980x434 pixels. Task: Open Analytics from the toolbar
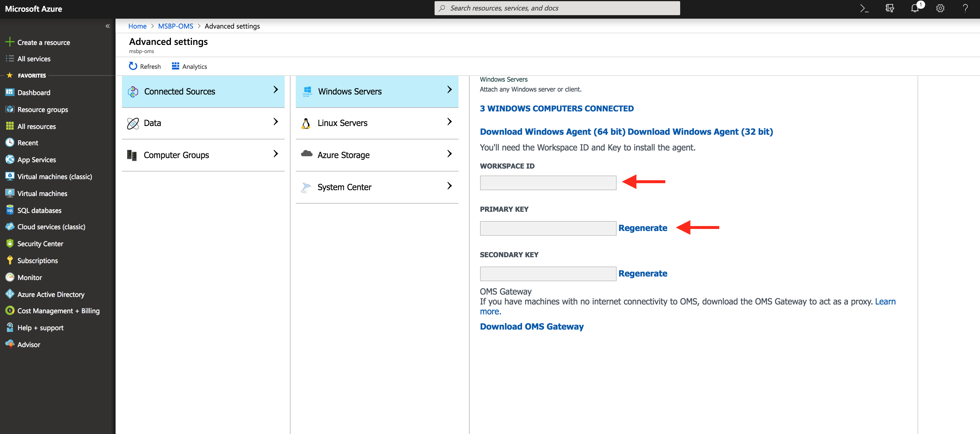tap(189, 66)
